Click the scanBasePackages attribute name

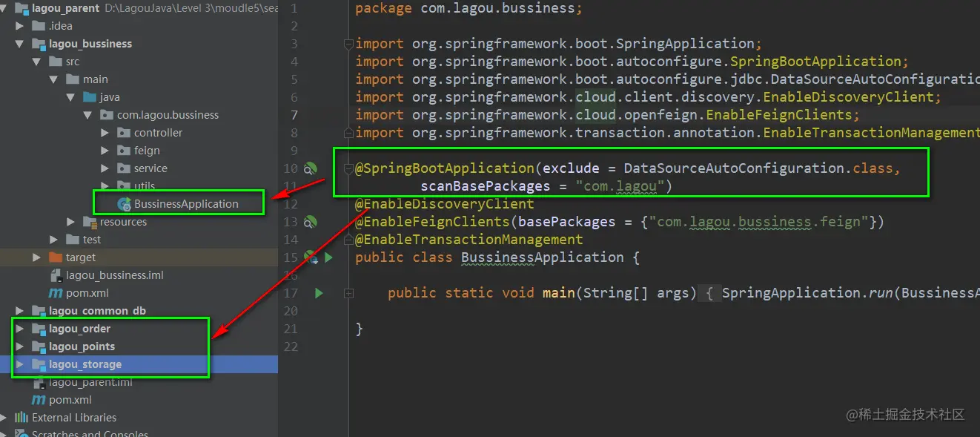coord(486,185)
